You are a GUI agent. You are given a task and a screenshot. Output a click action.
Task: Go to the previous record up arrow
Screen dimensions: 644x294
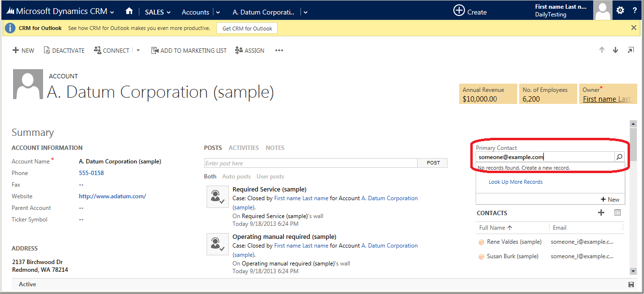tap(602, 50)
